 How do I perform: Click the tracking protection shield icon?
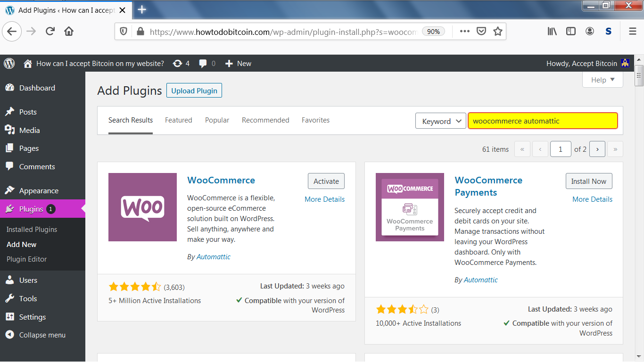pyautogui.click(x=124, y=32)
